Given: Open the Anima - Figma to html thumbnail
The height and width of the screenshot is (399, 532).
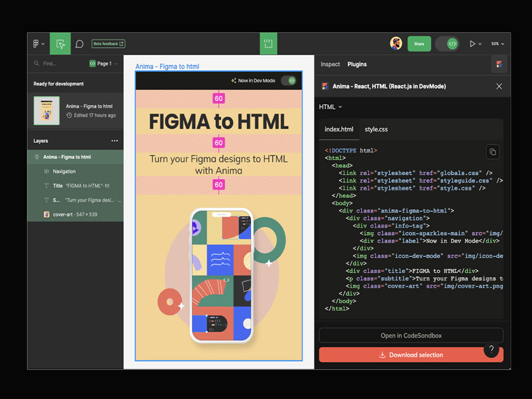Looking at the screenshot, I should tap(46, 111).
